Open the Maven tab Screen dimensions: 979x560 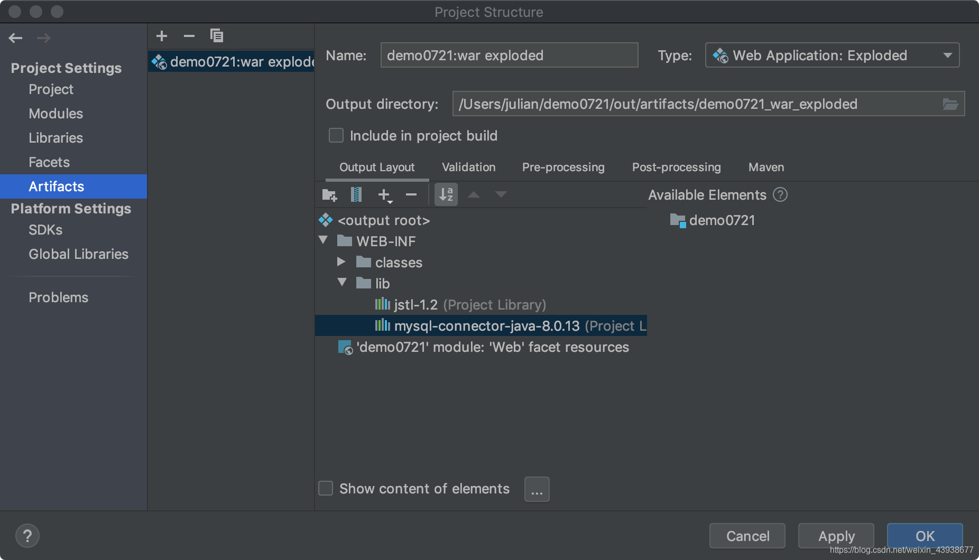click(766, 167)
